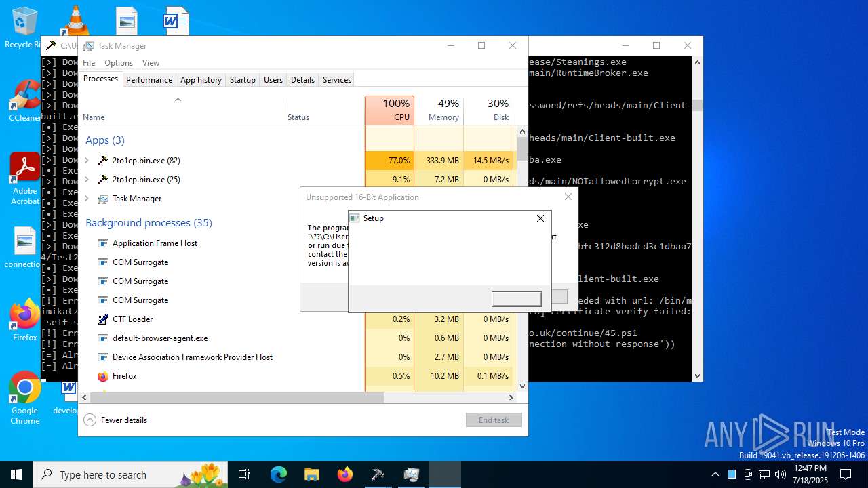Open Word document icon at top of desktop
Screen dimensions: 868x488
tap(176, 20)
